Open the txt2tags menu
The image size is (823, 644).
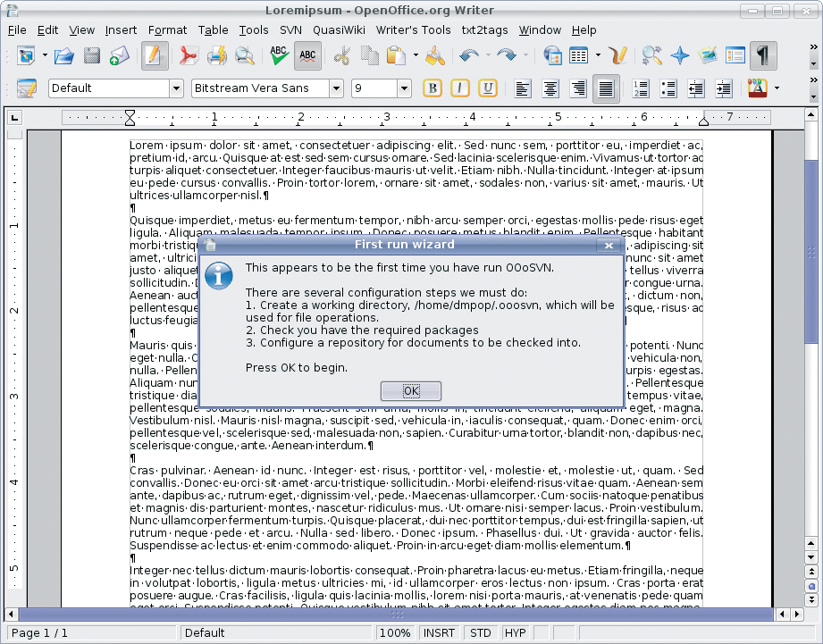pyautogui.click(x=484, y=29)
